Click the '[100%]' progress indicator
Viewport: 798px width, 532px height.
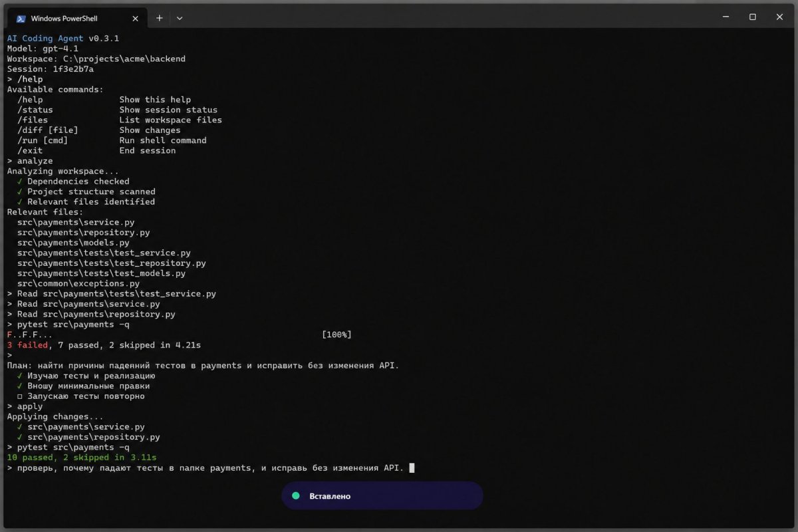336,334
